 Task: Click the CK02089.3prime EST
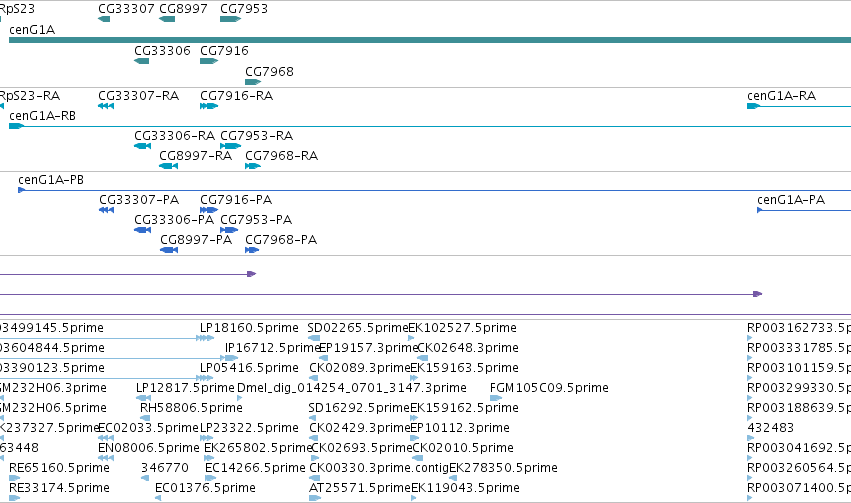pos(359,368)
